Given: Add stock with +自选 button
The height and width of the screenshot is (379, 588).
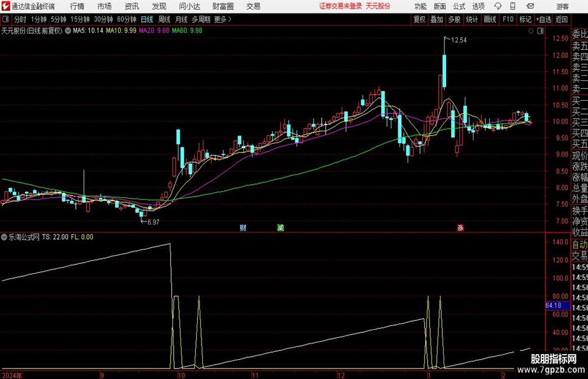Looking at the screenshot, I should (x=543, y=19).
